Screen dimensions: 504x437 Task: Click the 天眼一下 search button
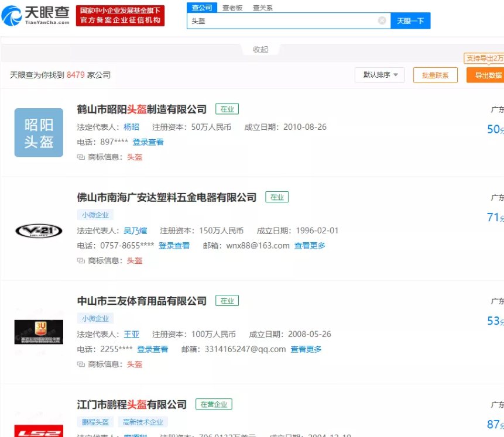point(410,21)
